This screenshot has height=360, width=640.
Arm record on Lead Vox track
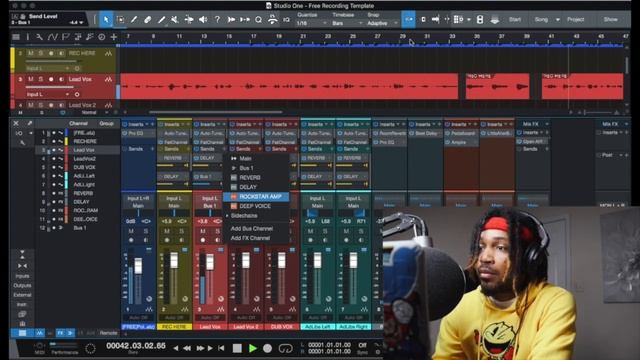point(51,79)
